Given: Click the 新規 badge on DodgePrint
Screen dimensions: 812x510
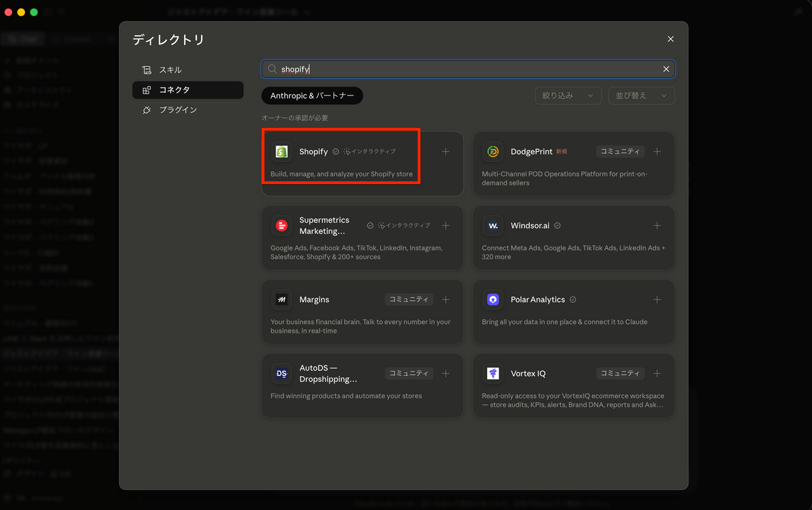Looking at the screenshot, I should pyautogui.click(x=563, y=152).
